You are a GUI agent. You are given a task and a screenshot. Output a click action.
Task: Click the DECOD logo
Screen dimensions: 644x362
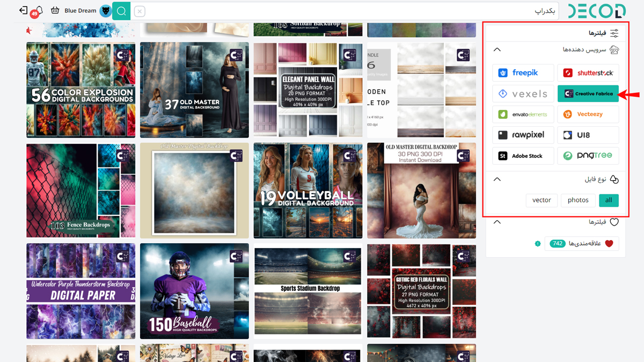coord(597,11)
